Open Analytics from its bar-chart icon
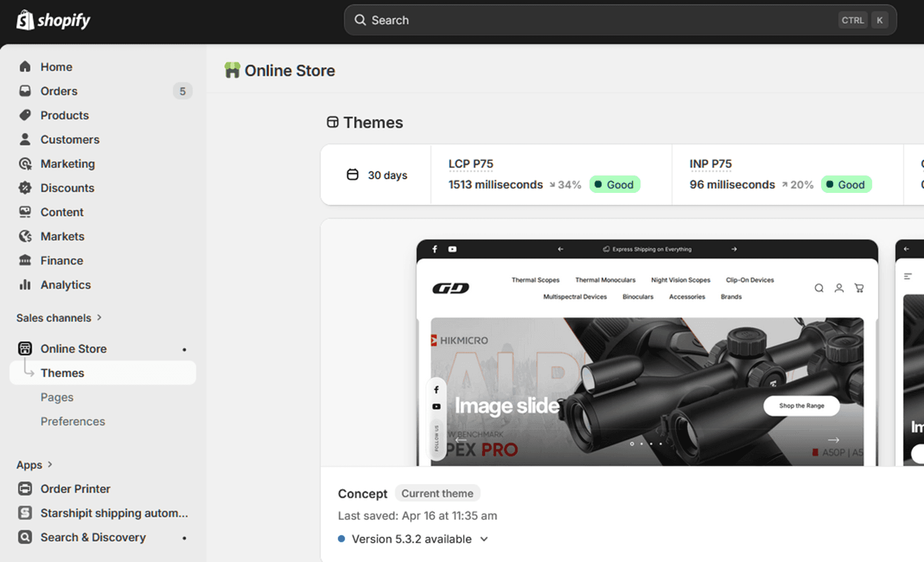The height and width of the screenshot is (562, 924). click(x=25, y=284)
